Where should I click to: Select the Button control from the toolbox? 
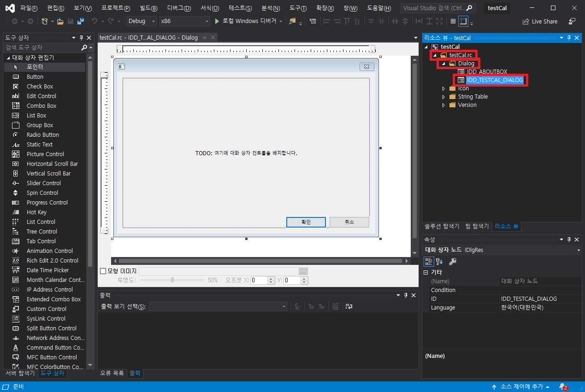[44, 76]
